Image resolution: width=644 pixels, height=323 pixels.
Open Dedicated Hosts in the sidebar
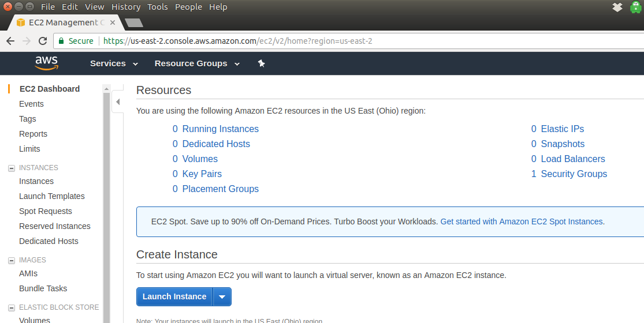[x=49, y=242]
